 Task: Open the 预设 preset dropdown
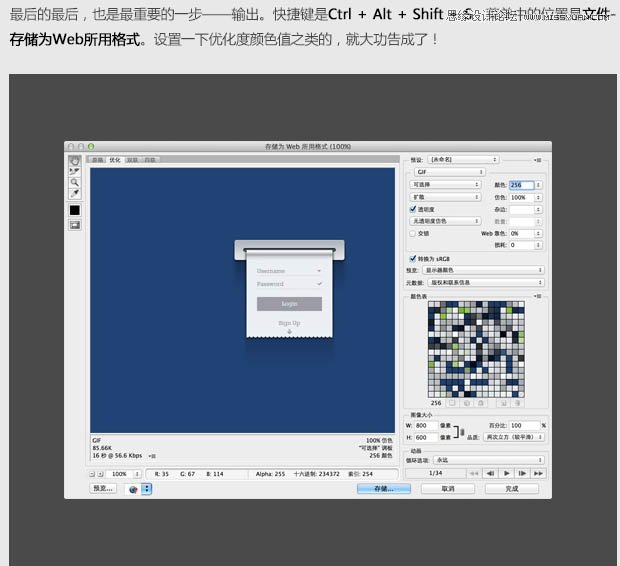tap(463, 160)
